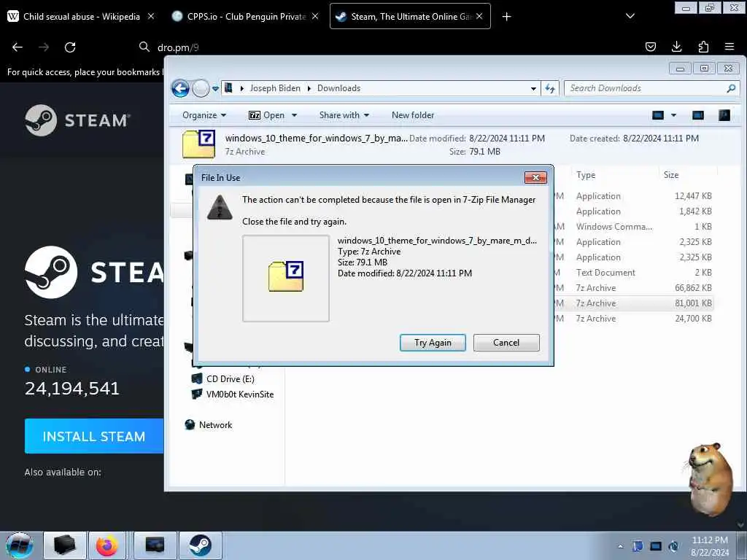747x560 pixels.
Task: Open recent locations dropdown in Explorer
Action: (x=215, y=88)
